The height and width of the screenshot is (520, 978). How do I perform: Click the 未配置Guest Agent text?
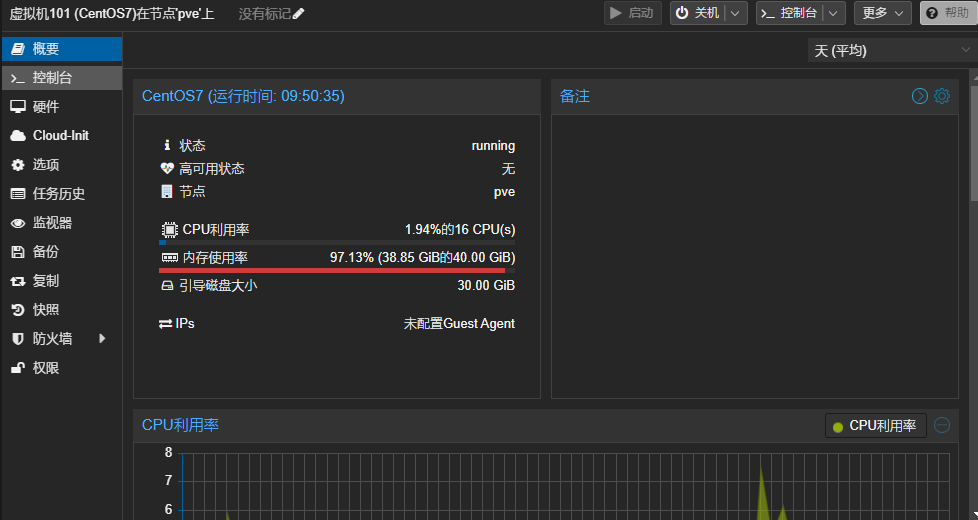click(459, 324)
